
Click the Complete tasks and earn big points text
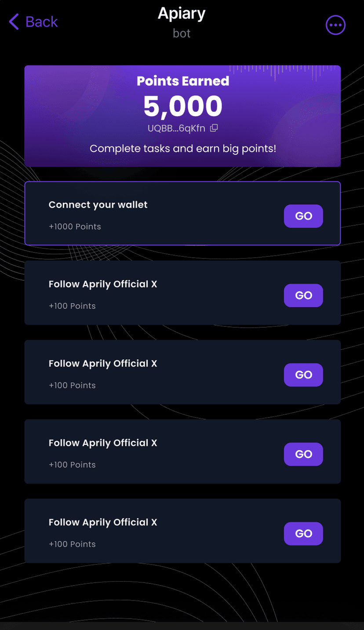click(183, 149)
